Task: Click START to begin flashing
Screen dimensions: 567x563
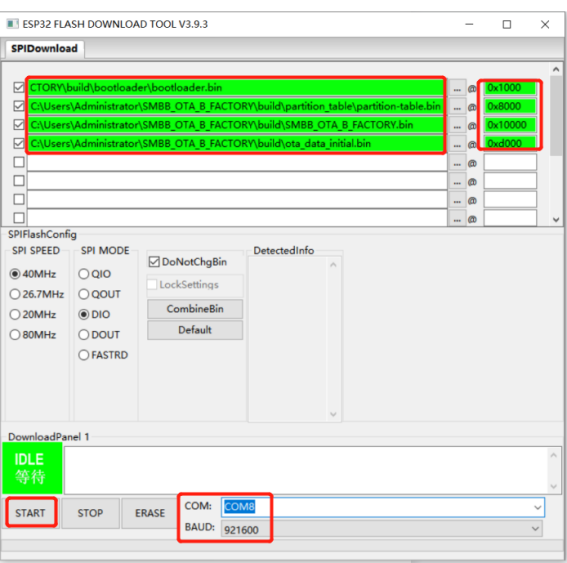Action: [x=31, y=512]
